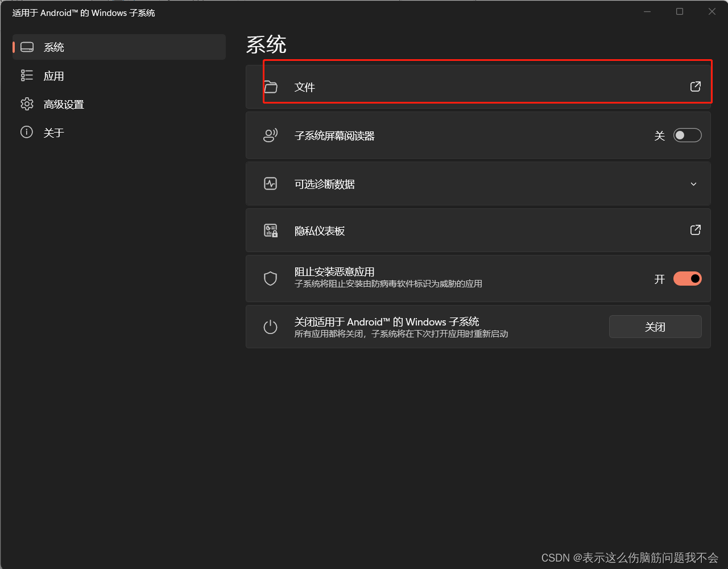The image size is (728, 569).
Task: Click description 子系统将阻止安装由防病毒软件标识为威胁的应用
Action: pyautogui.click(x=388, y=283)
